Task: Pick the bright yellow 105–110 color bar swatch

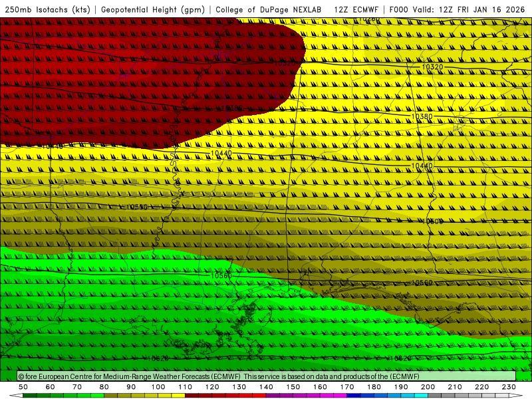Action: (x=178, y=396)
